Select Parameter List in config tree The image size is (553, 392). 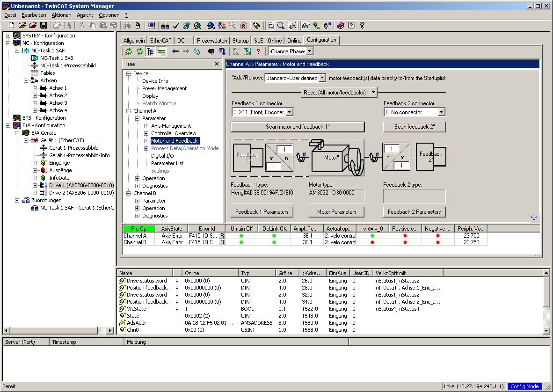pos(167,163)
